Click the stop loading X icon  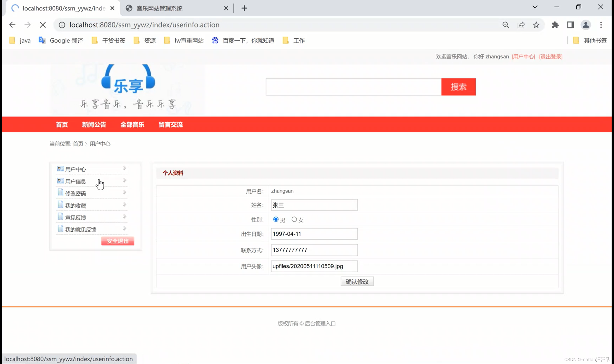click(x=43, y=25)
